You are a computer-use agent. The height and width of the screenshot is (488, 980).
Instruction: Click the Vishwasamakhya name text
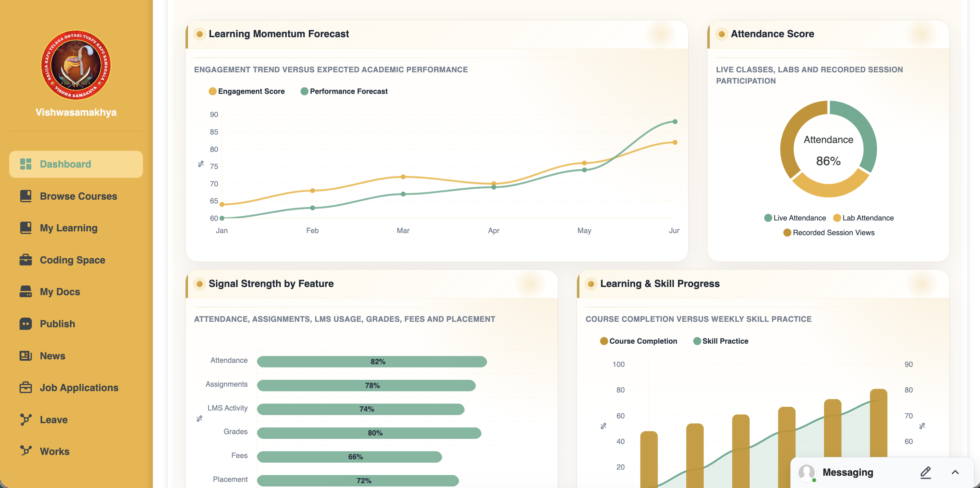[76, 112]
